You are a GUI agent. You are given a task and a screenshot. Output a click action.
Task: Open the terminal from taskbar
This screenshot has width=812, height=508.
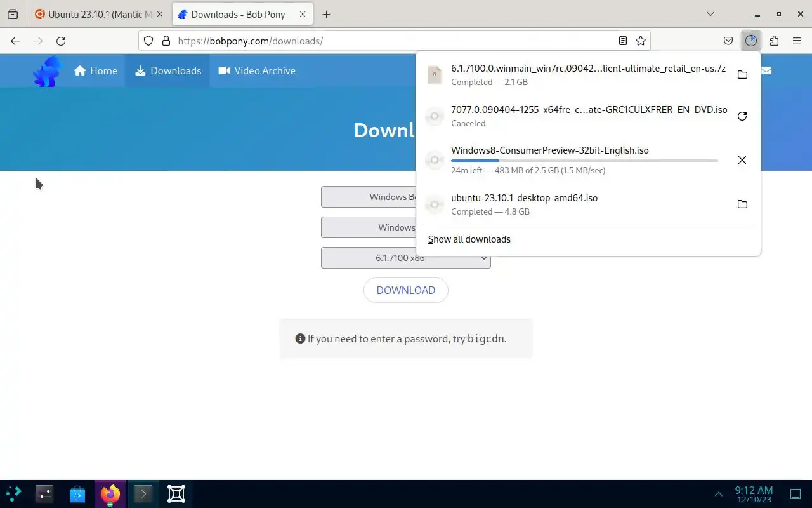[143, 493]
